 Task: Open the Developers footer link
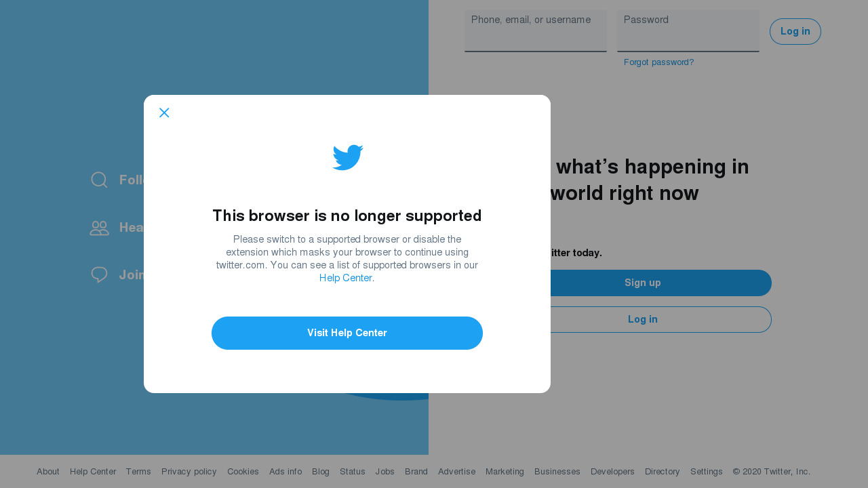click(612, 472)
